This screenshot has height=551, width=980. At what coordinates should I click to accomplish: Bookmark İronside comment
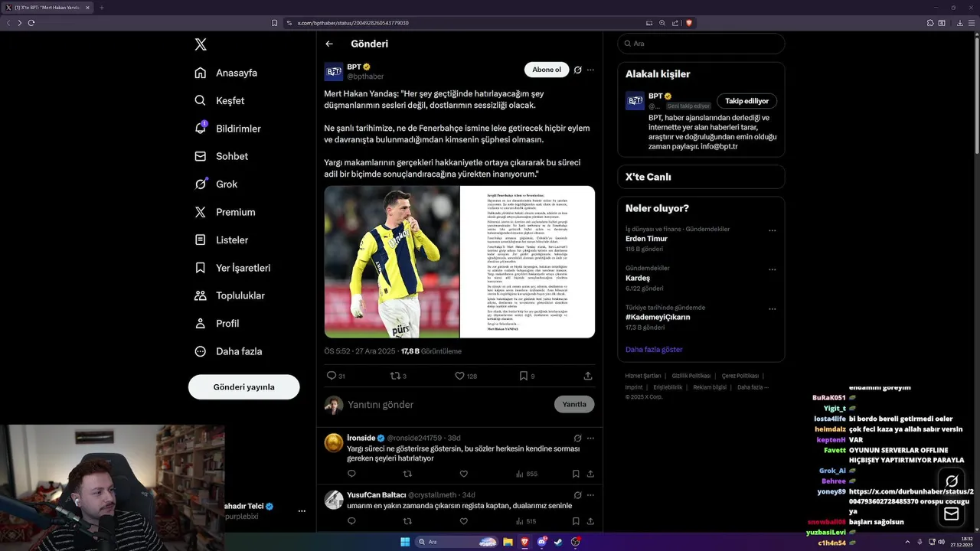576,474
